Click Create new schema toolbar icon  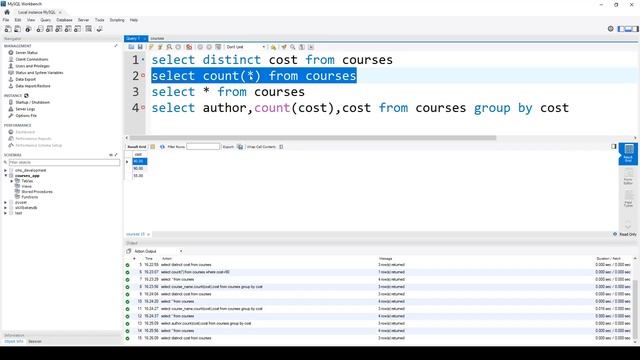pos(40,29)
